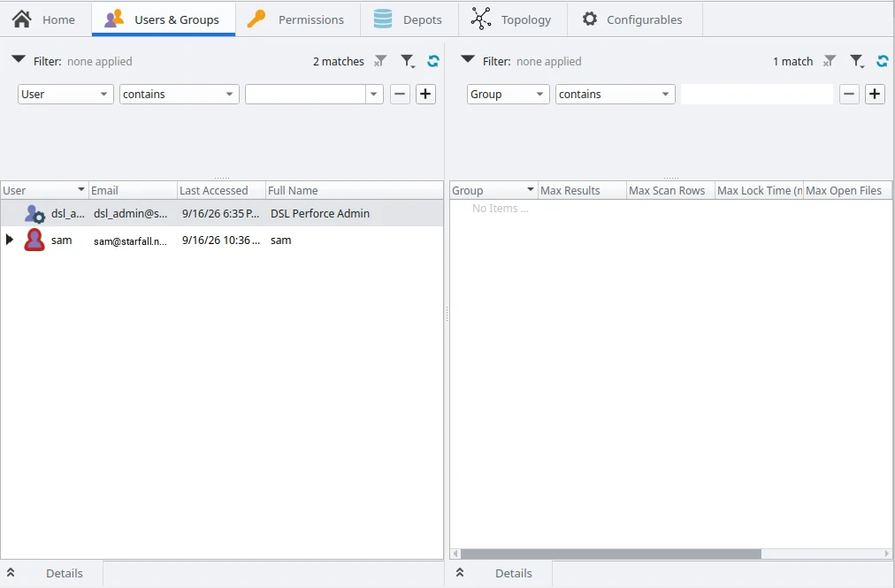The height and width of the screenshot is (588, 895).
Task: Click the groups horizontal scrollbar thumb
Action: tap(611, 554)
